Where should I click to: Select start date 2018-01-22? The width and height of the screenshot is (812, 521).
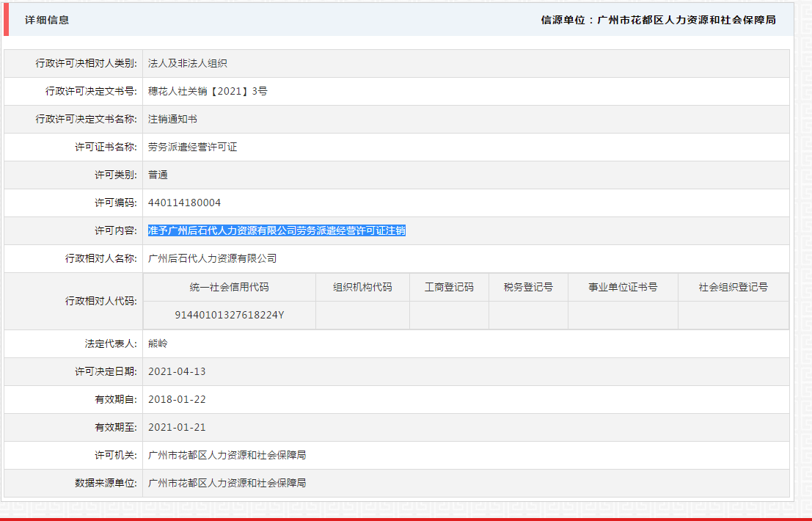[x=177, y=400]
